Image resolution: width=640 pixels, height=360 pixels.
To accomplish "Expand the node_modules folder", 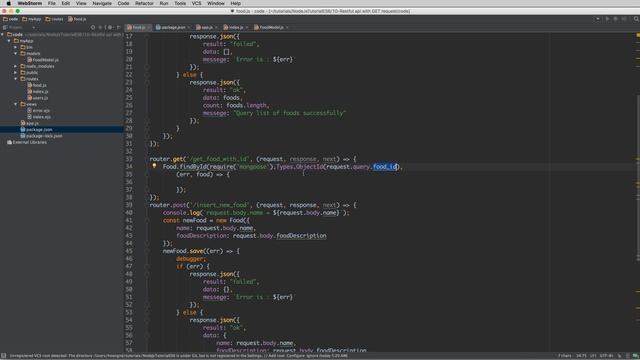I will (x=16, y=66).
